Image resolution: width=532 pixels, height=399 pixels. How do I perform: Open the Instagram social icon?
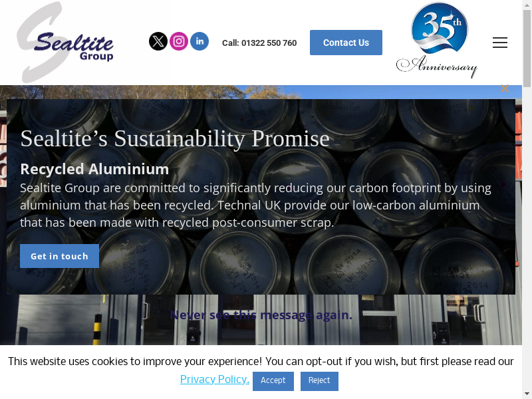click(x=179, y=41)
